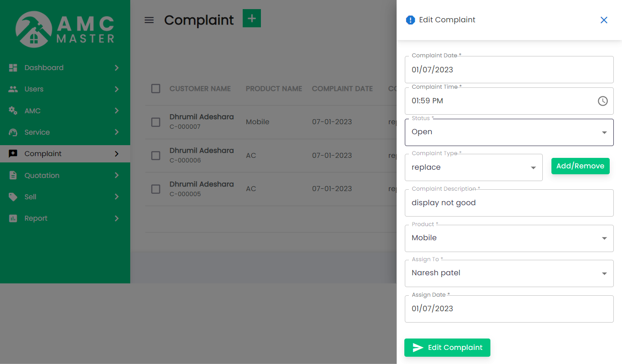Click the Add/Remove button

point(580,166)
